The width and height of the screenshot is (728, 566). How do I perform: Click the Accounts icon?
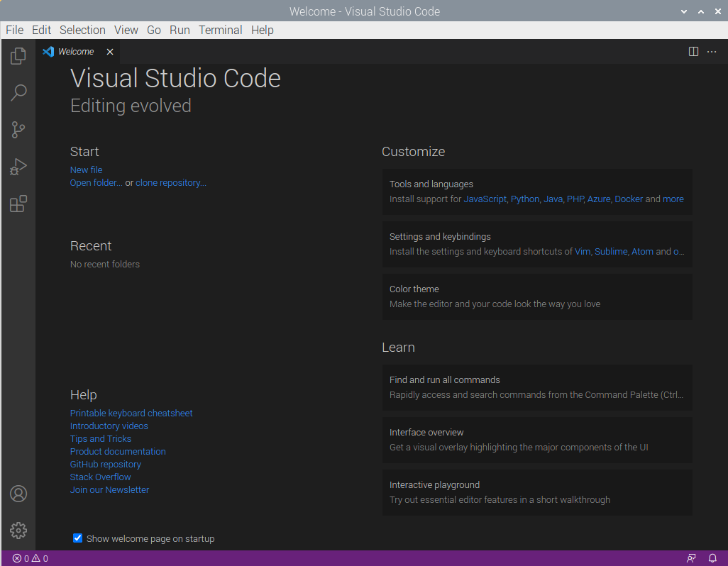coord(18,494)
